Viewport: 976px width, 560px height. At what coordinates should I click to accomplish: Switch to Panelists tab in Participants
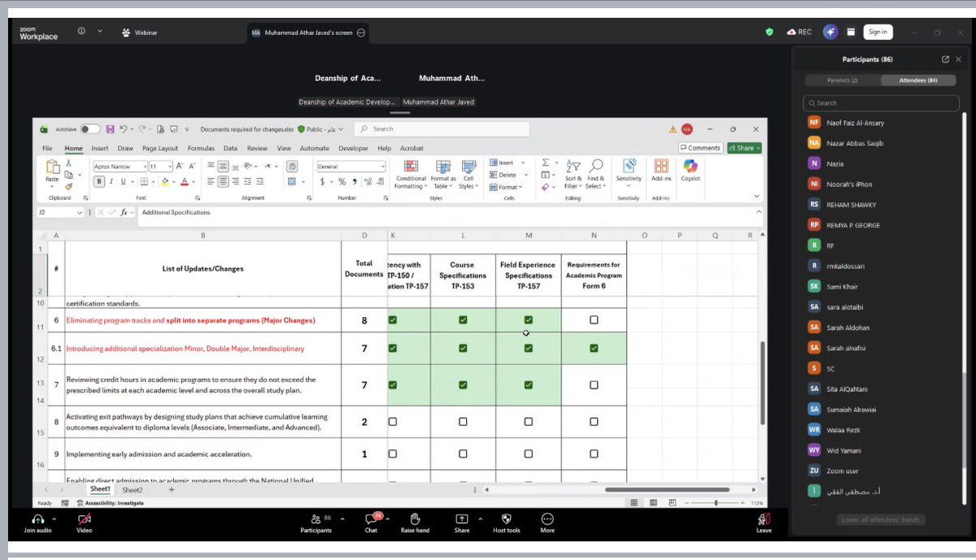click(843, 80)
